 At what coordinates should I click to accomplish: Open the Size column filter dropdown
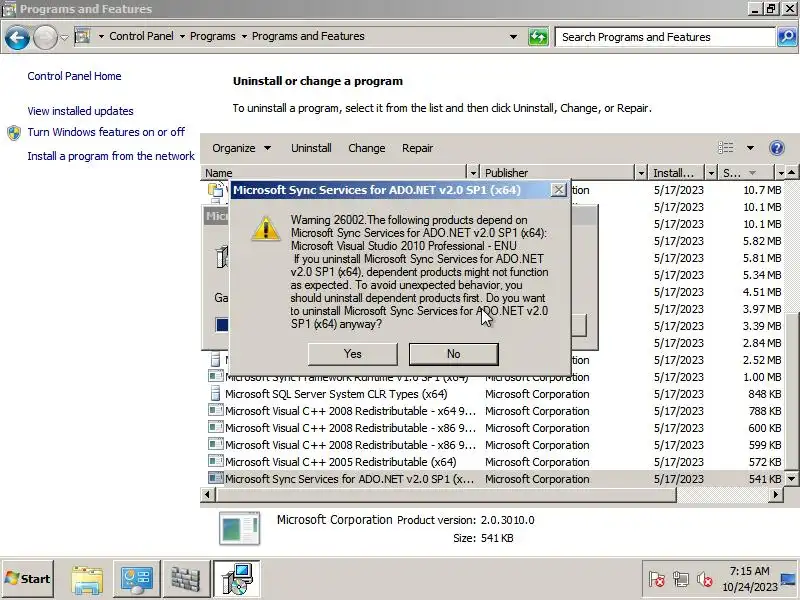[781, 172]
